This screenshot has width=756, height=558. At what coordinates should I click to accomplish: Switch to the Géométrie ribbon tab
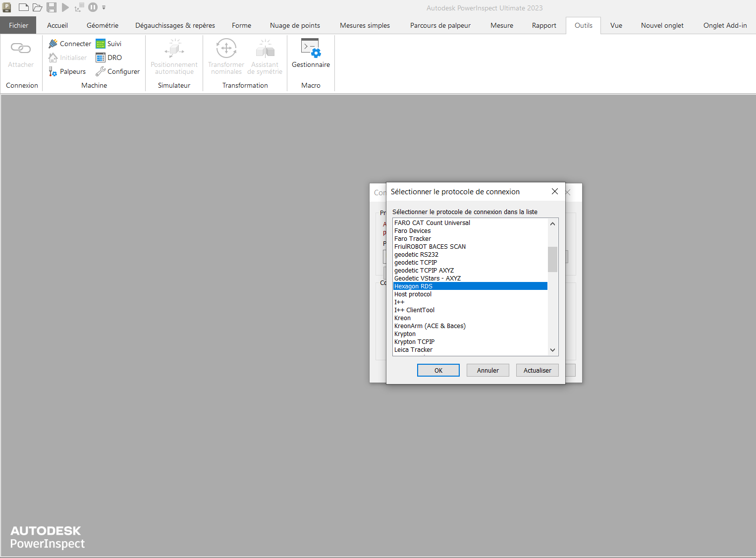[x=103, y=25]
